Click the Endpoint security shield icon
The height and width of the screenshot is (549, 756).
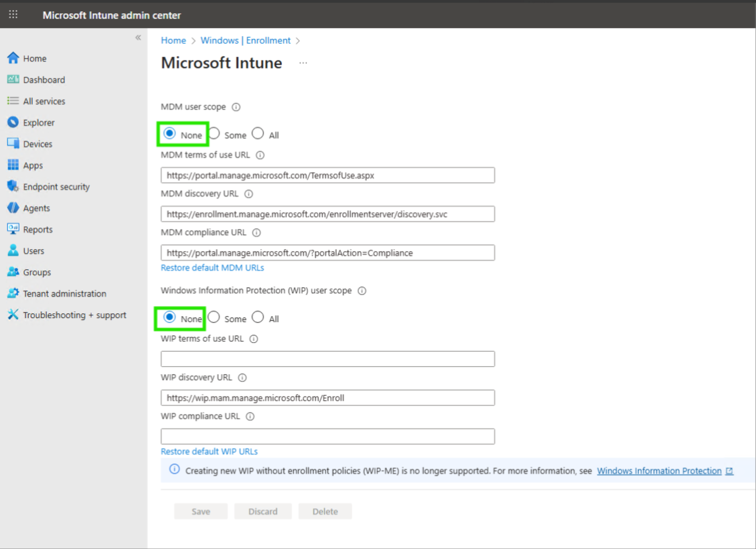coord(13,187)
